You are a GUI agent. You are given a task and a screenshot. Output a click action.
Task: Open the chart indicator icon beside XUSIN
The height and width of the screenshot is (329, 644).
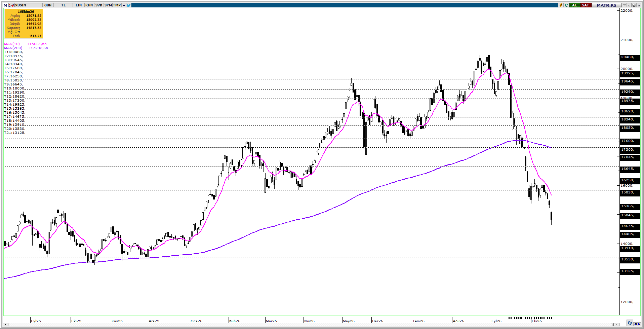coord(11,5)
